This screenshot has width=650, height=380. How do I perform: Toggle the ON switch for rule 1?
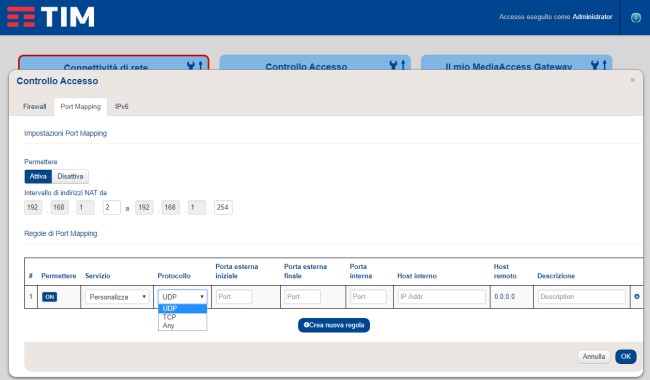[x=49, y=297]
